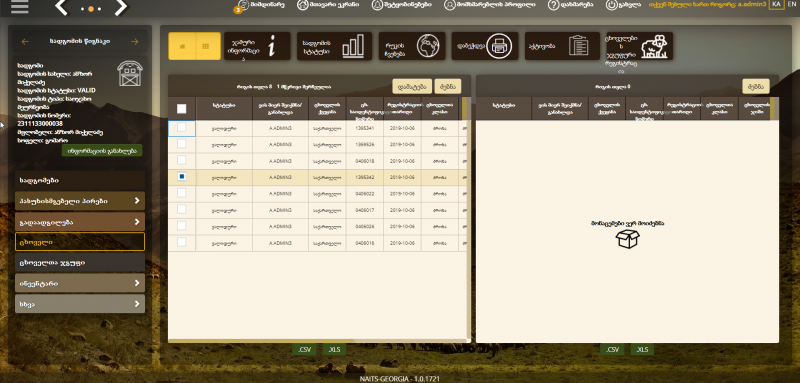Screen dimensions: 800x383
Task: Check the row with ID 1395341
Action: click(x=182, y=128)
